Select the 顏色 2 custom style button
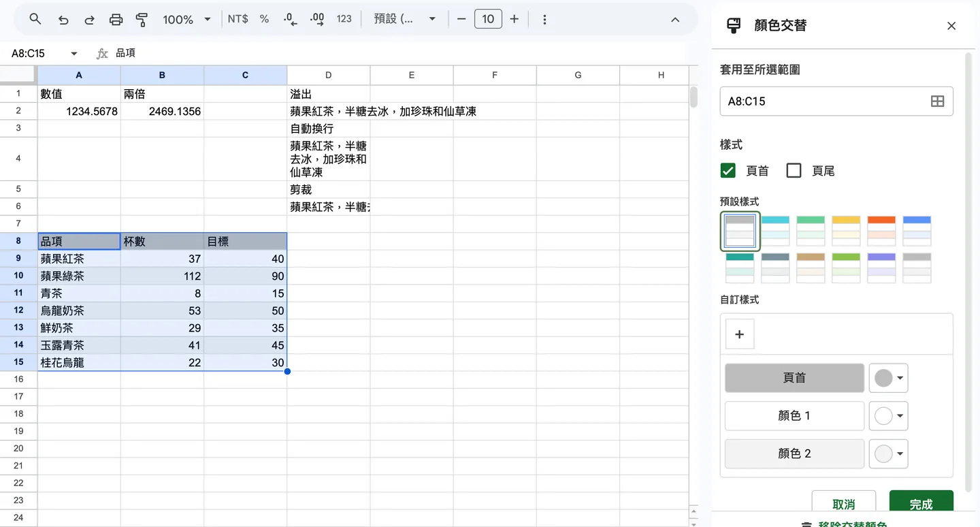Image resolution: width=980 pixels, height=527 pixels. click(794, 454)
